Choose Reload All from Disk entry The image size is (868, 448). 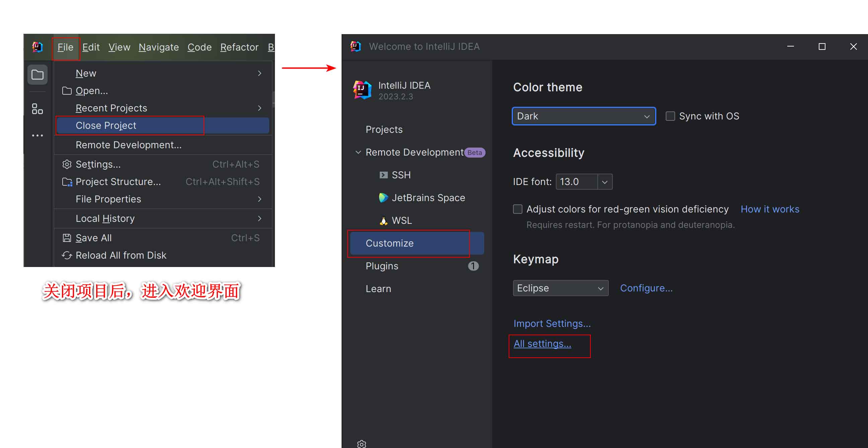[x=163, y=256]
